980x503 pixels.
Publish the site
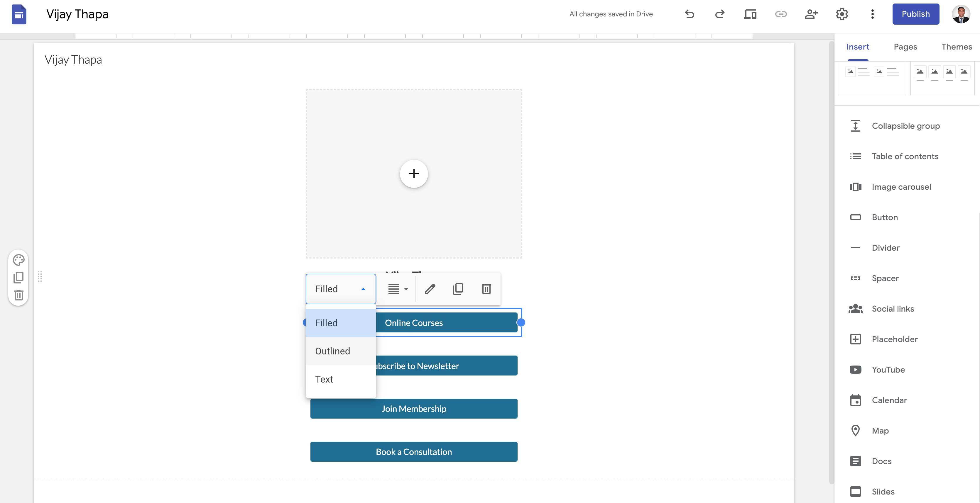pyautogui.click(x=916, y=14)
